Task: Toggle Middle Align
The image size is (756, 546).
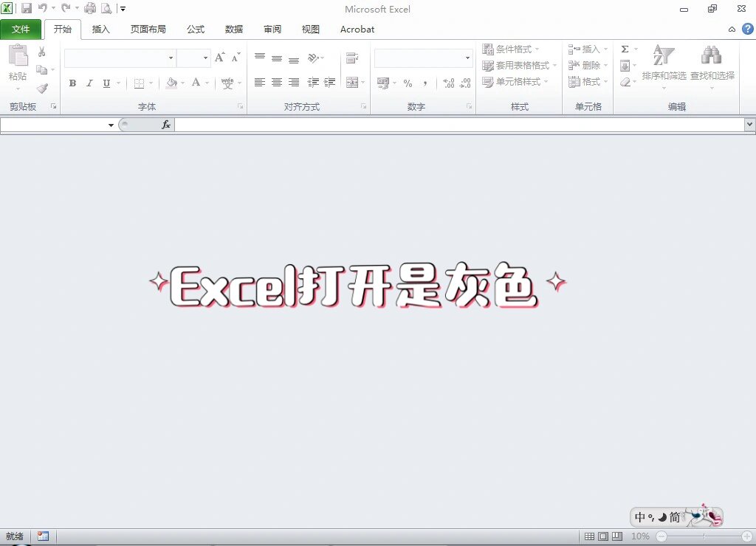Action: [x=277, y=58]
